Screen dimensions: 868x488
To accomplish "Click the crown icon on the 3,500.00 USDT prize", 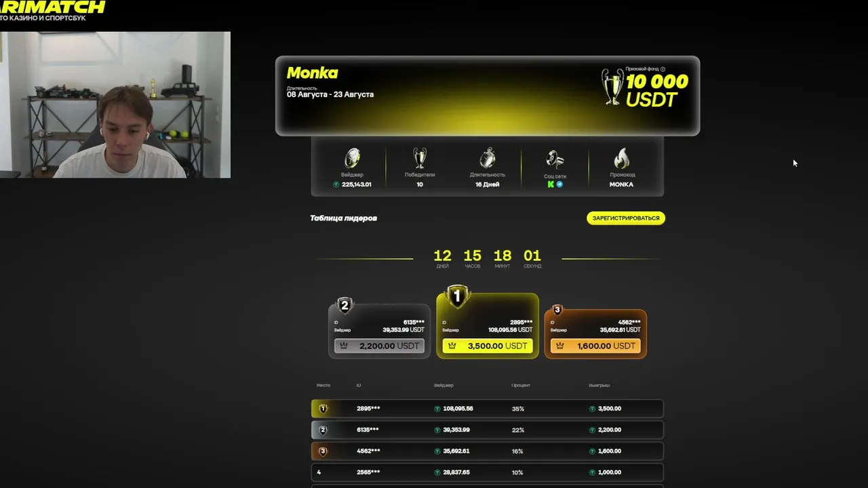I will 452,346.
